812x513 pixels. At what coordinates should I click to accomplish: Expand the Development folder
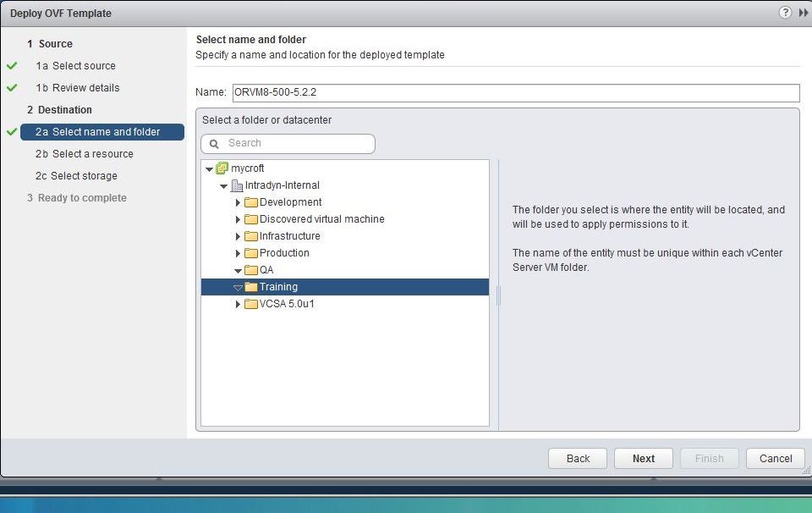point(238,202)
